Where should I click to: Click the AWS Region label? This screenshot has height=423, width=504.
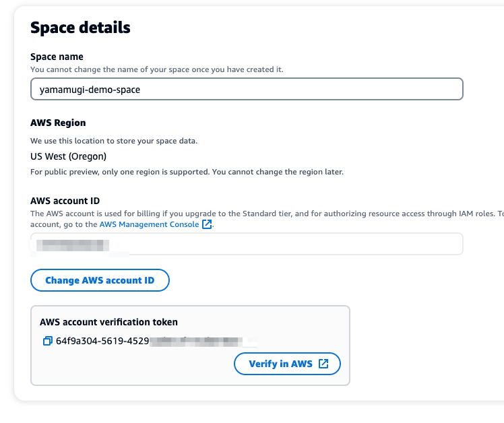pos(58,123)
